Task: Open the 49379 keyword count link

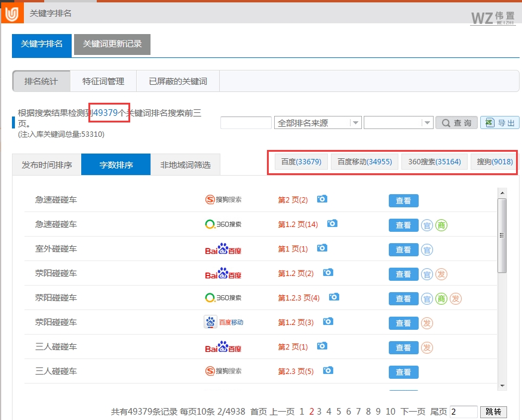Action: click(x=108, y=112)
